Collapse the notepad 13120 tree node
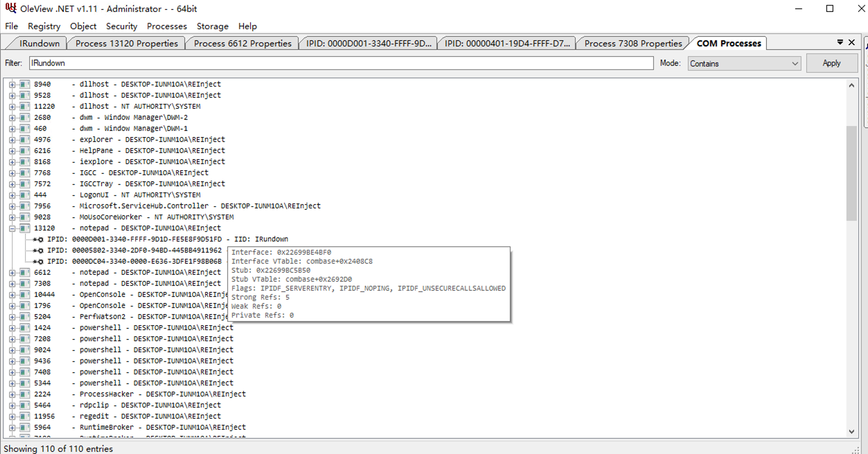This screenshot has width=868, height=454. point(12,228)
